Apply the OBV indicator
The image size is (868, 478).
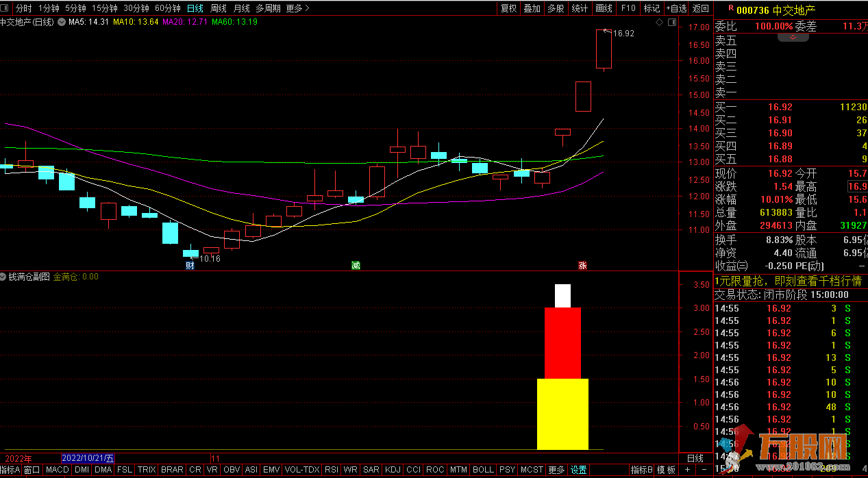232,470
